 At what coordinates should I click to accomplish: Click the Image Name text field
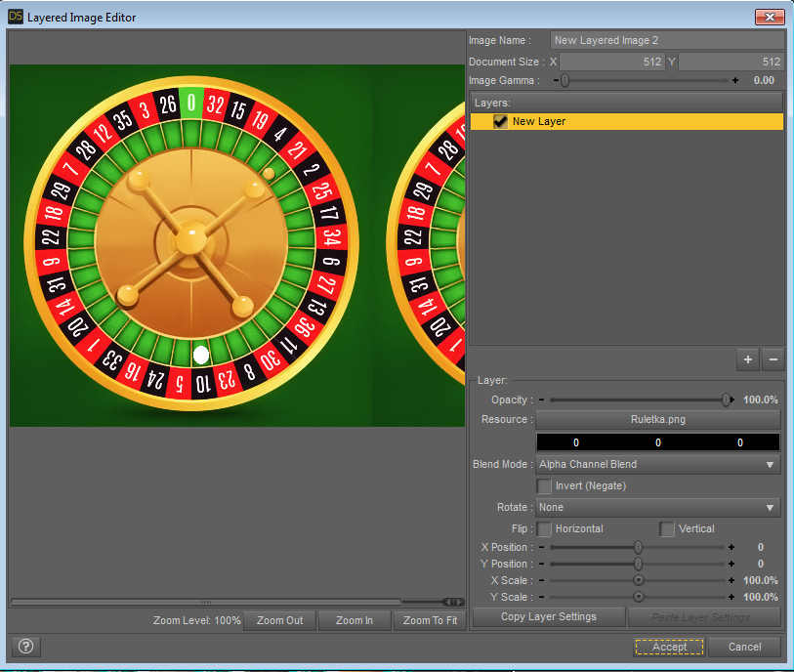[x=667, y=41]
